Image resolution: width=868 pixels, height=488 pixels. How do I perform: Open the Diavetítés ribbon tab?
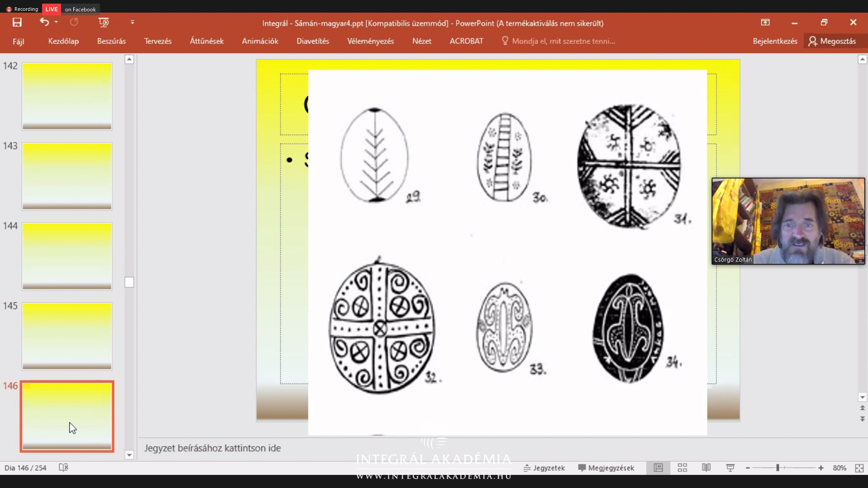coord(313,41)
